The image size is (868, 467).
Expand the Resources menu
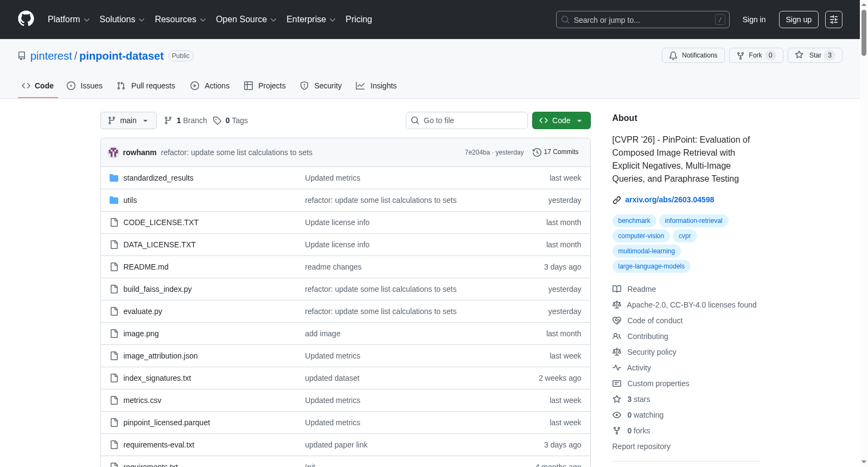(x=180, y=20)
